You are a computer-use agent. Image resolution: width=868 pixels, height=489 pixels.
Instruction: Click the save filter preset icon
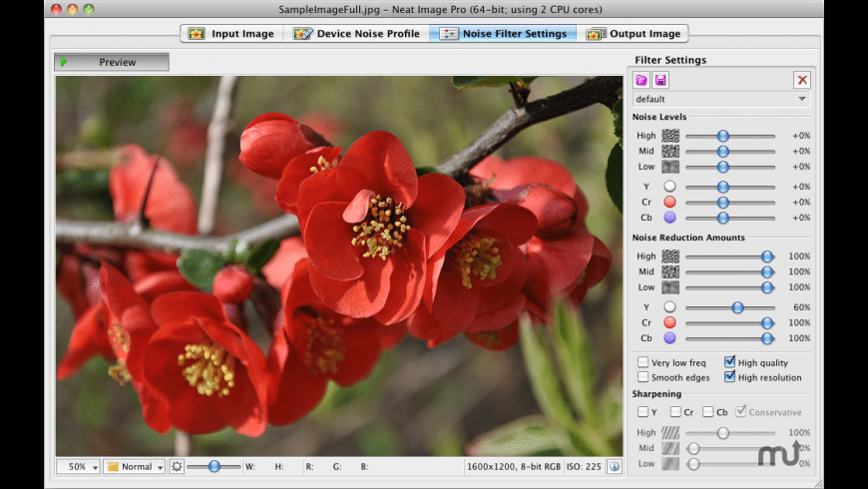[660, 80]
